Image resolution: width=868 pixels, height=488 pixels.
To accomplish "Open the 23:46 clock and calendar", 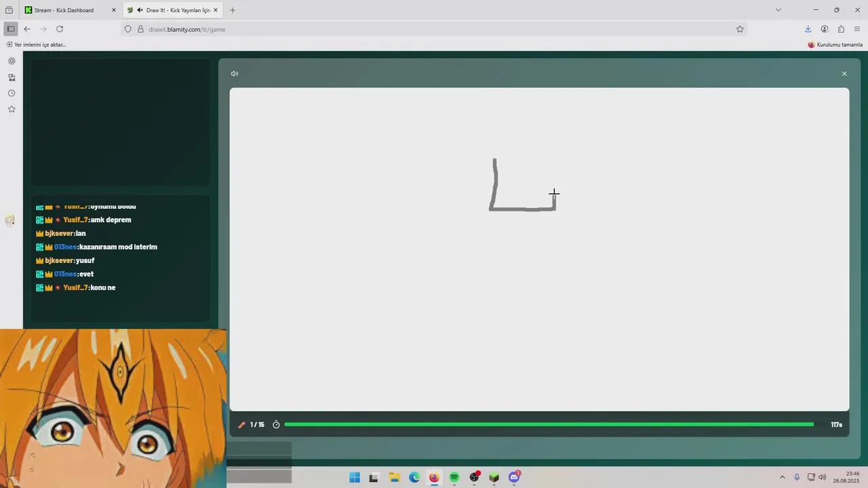I will [846, 477].
